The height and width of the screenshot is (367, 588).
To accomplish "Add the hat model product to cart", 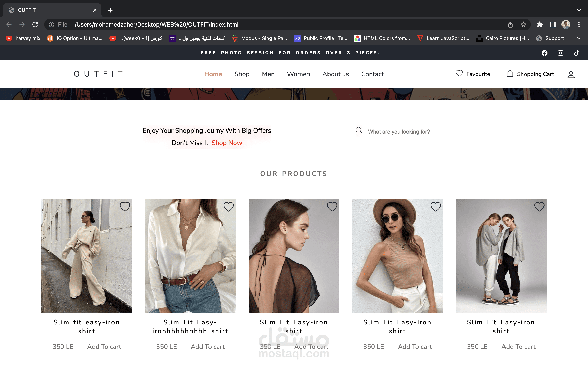I will click(x=414, y=347).
